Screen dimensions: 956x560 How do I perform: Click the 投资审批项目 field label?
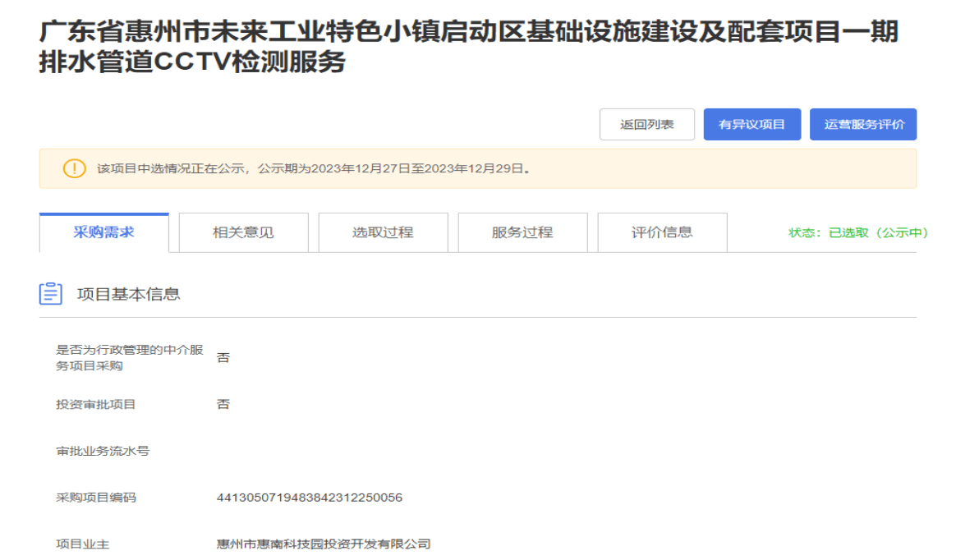95,405
